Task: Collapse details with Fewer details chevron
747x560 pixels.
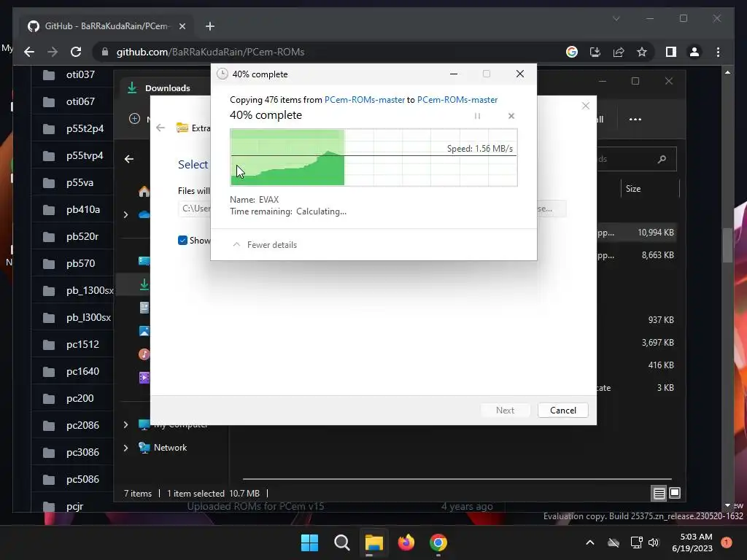Action: [236, 244]
